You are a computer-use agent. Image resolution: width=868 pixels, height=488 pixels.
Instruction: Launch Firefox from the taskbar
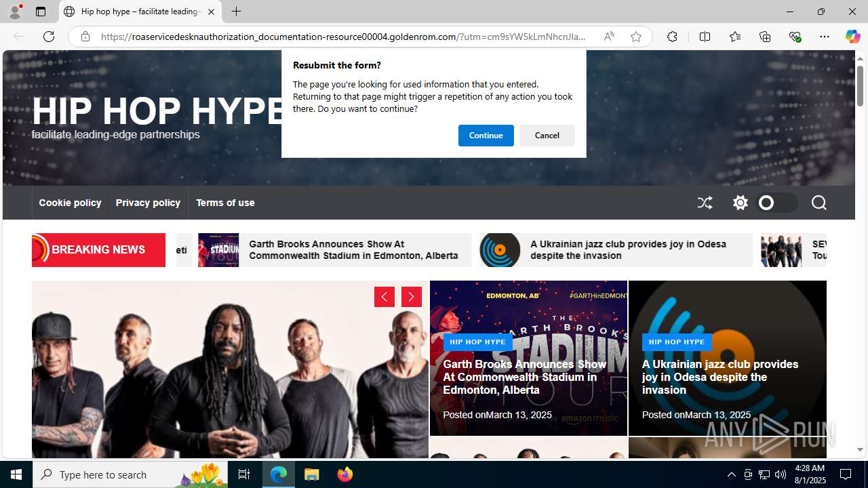tap(345, 474)
